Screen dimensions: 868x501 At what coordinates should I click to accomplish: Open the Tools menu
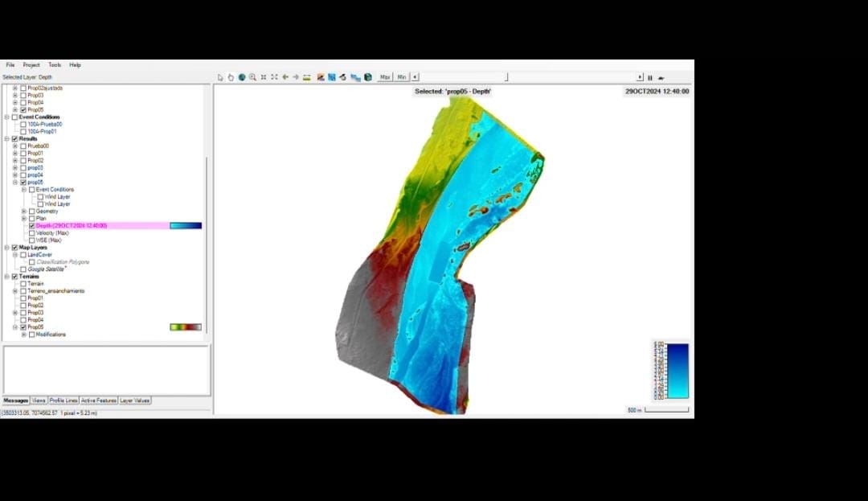[54, 65]
